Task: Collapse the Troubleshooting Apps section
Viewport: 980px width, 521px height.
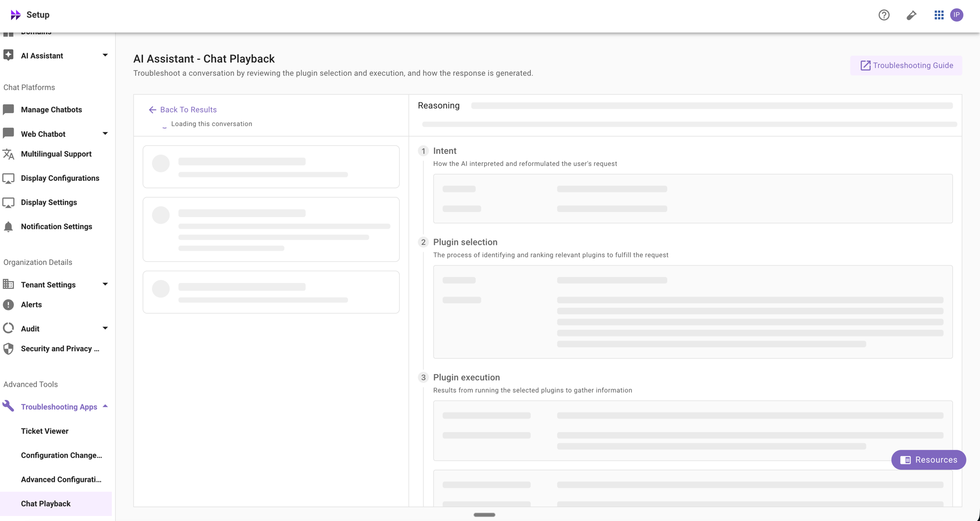Action: [104, 406]
